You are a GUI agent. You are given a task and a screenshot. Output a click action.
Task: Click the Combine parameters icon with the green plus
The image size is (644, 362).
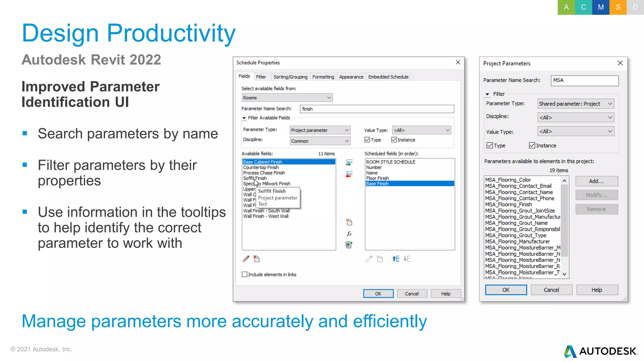(x=349, y=245)
